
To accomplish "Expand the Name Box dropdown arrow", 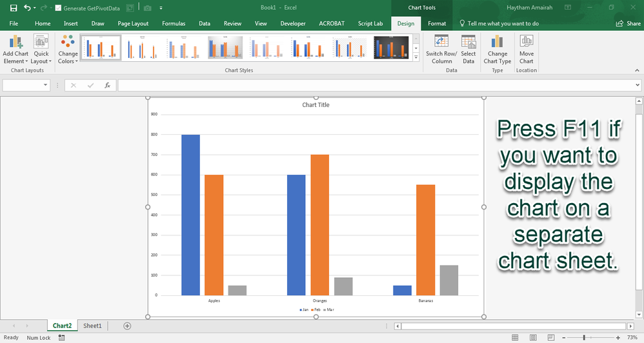I will [45, 85].
